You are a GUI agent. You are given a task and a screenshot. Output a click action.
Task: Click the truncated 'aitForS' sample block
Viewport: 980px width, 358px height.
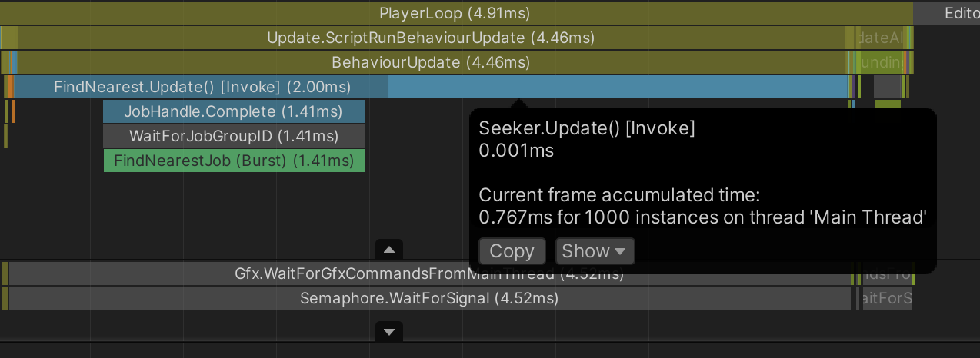tap(885, 298)
